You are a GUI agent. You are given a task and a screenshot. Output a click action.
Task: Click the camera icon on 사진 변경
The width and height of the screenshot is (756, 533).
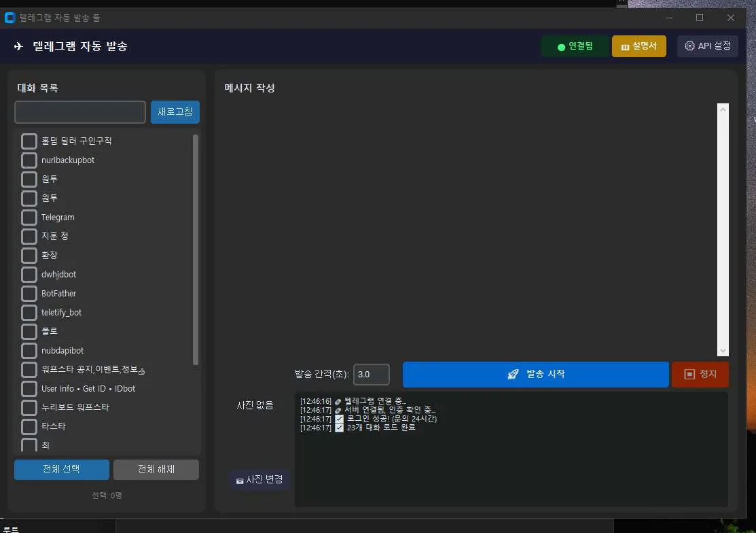[240, 481]
